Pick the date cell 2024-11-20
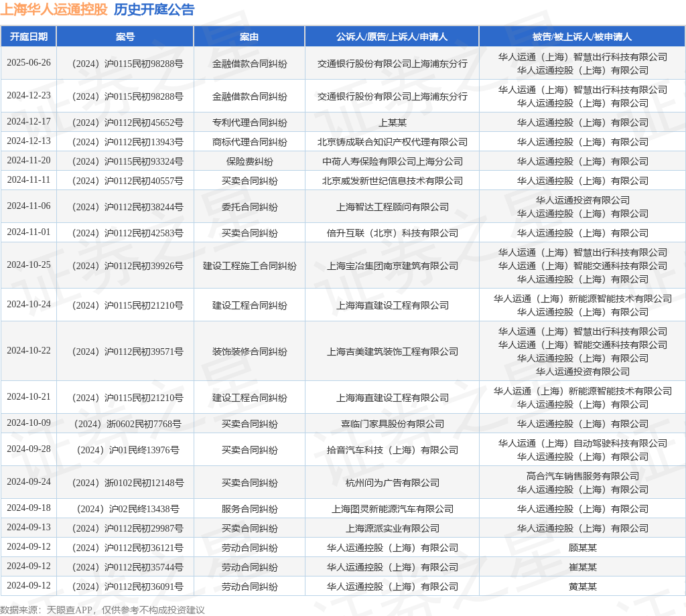The image size is (686, 616). tap(29, 161)
